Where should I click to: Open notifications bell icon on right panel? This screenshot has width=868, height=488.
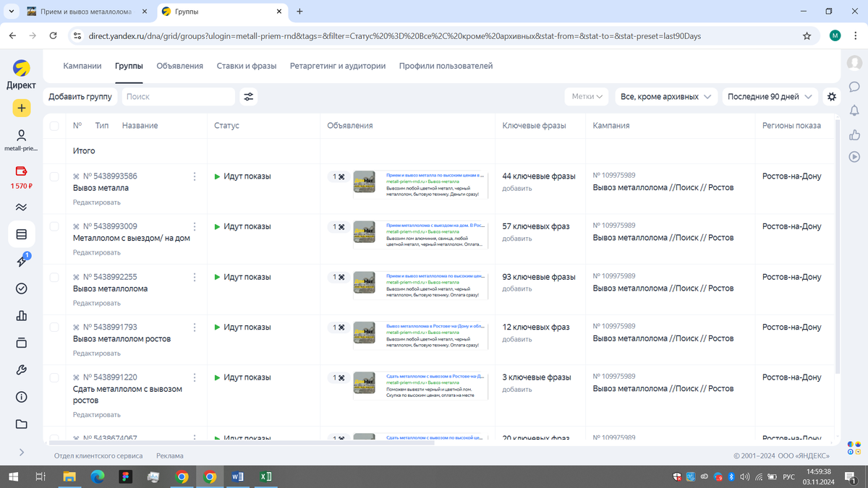click(854, 110)
